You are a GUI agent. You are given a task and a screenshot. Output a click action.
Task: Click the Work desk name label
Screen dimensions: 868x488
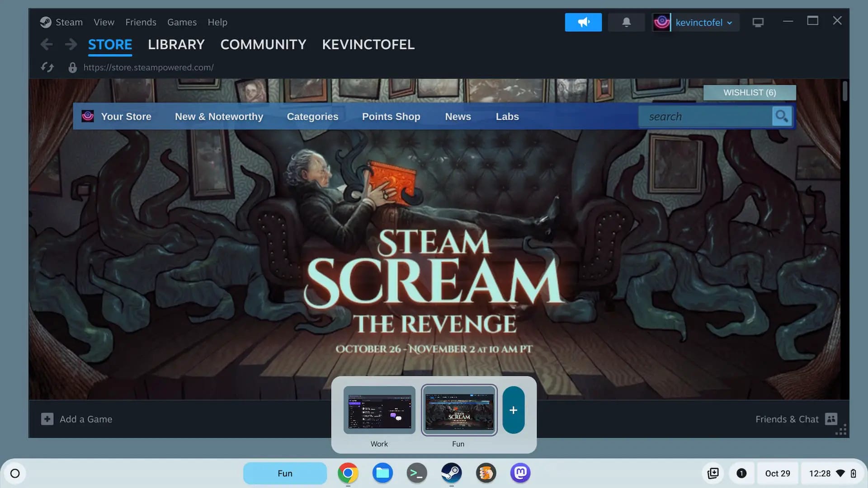379,444
